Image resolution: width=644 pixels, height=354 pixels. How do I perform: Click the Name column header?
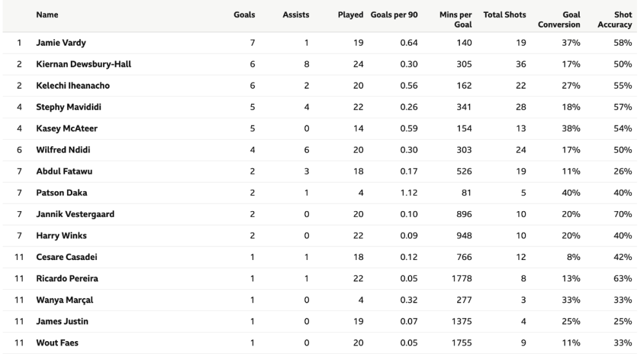click(45, 14)
